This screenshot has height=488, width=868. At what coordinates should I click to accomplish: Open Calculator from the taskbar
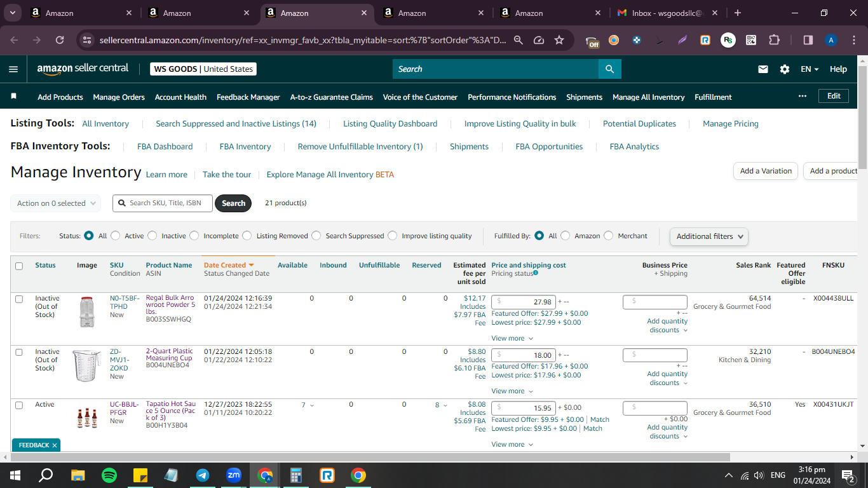tap(296, 475)
